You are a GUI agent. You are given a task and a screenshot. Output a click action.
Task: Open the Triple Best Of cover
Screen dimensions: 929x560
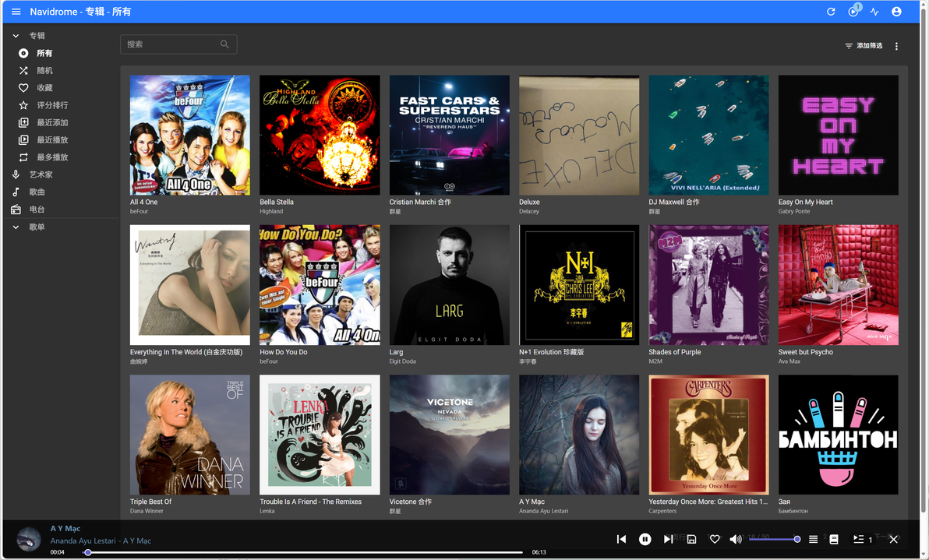tap(189, 435)
